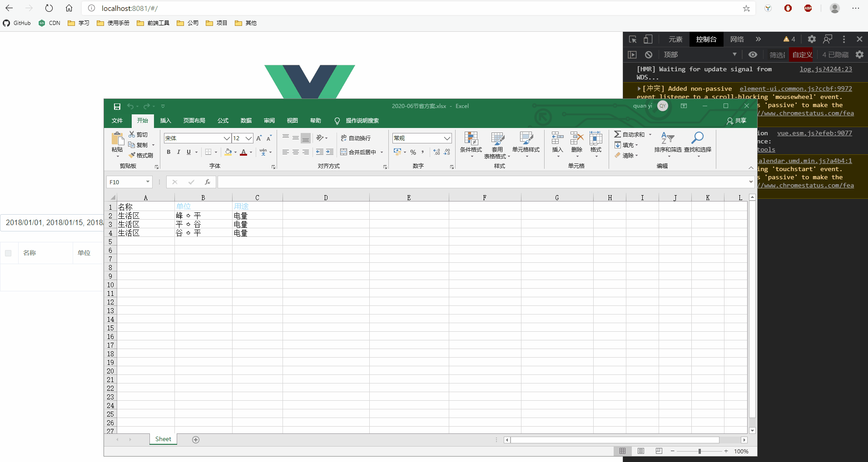This screenshot has height=462, width=868.
Task: Open AutoSum (自动求和) dropdown arrow
Action: pyautogui.click(x=650, y=134)
